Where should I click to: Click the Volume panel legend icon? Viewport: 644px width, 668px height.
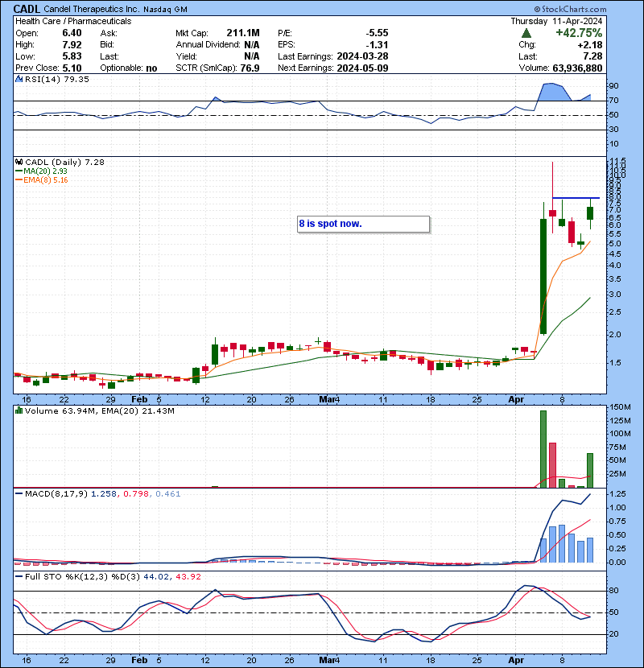19,410
